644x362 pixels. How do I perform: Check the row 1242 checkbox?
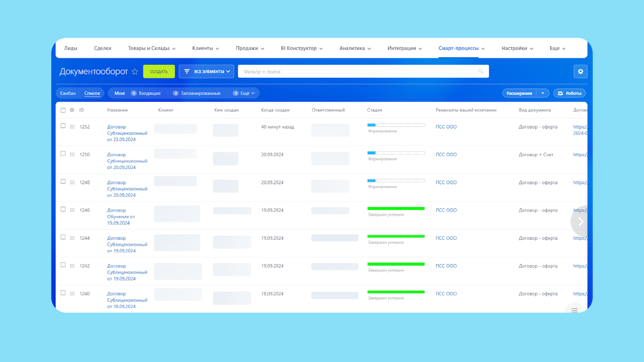click(63, 265)
